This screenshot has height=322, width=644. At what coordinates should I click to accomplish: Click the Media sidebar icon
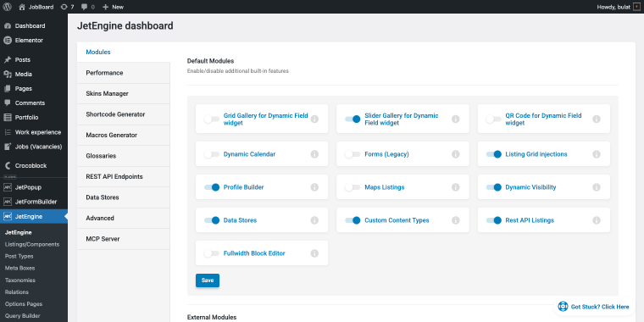8,75
